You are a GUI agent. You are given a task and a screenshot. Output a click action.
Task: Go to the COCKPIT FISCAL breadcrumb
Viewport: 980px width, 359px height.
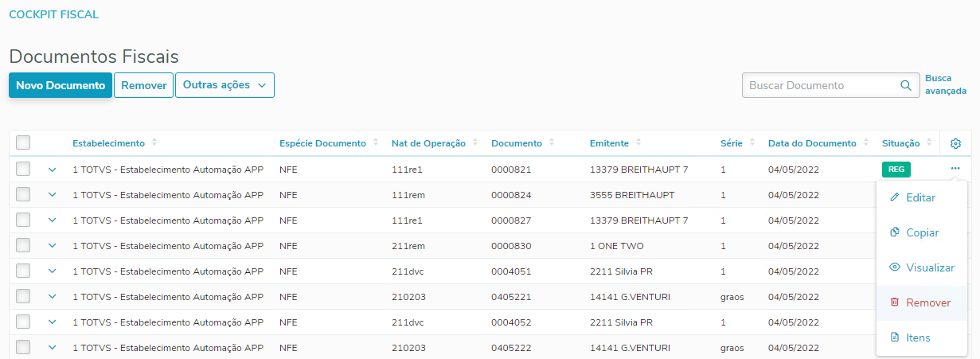(53, 14)
